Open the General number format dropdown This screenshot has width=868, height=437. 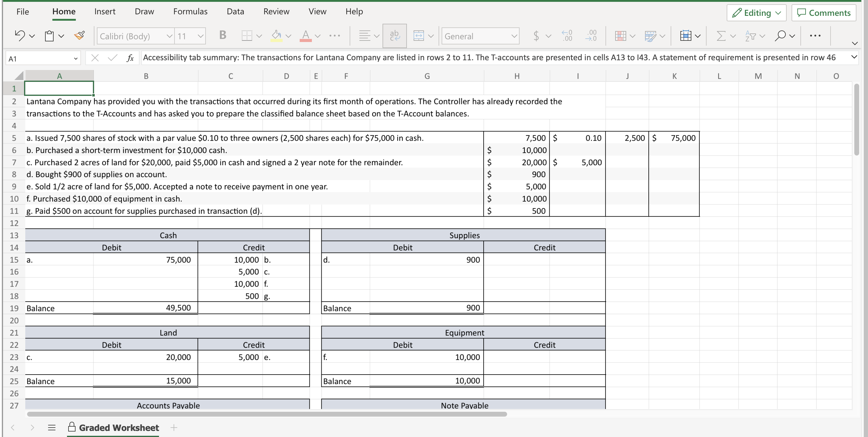(x=514, y=36)
